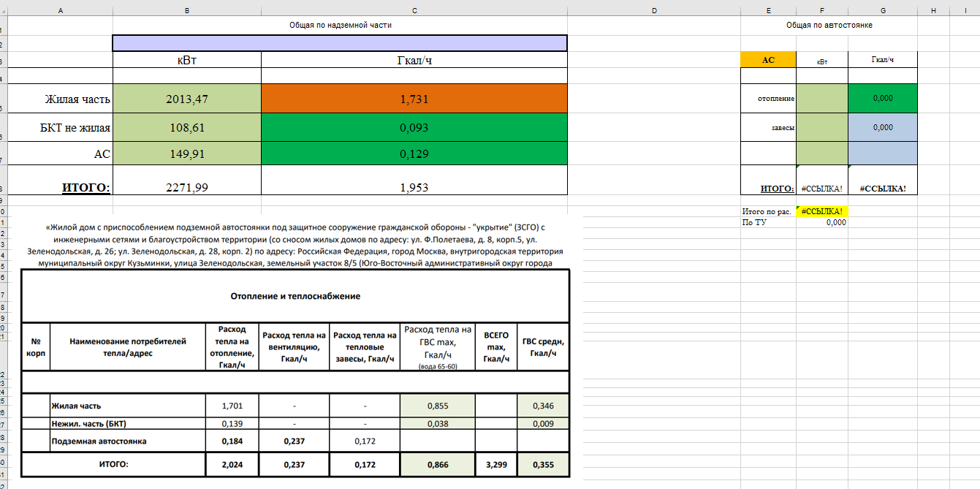Select column C header
Image resolution: width=980 pixels, height=489 pixels.
coord(414,10)
